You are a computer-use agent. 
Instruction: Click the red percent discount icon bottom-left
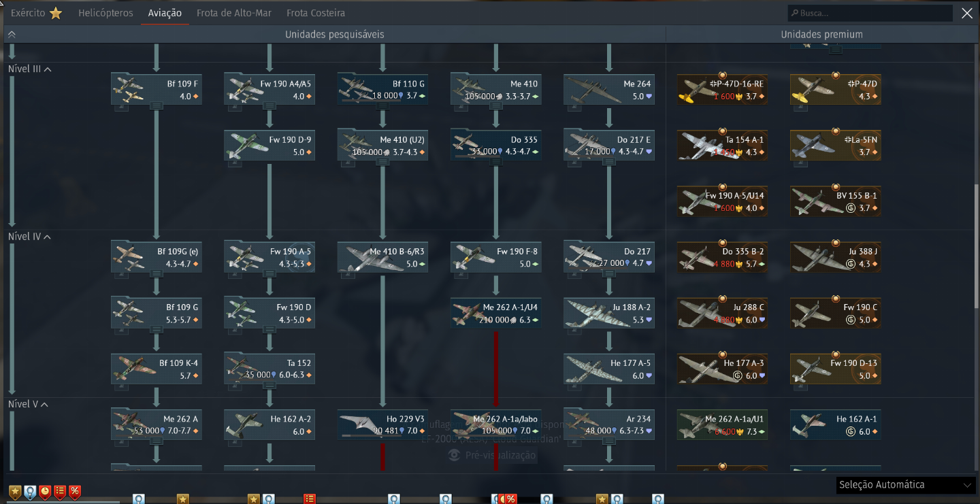pyautogui.click(x=75, y=492)
